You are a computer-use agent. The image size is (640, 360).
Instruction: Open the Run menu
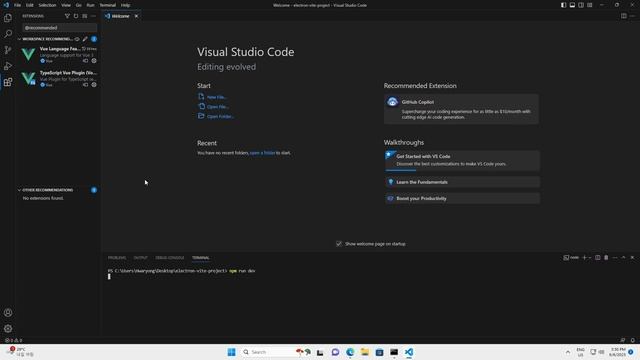pyautogui.click(x=90, y=5)
